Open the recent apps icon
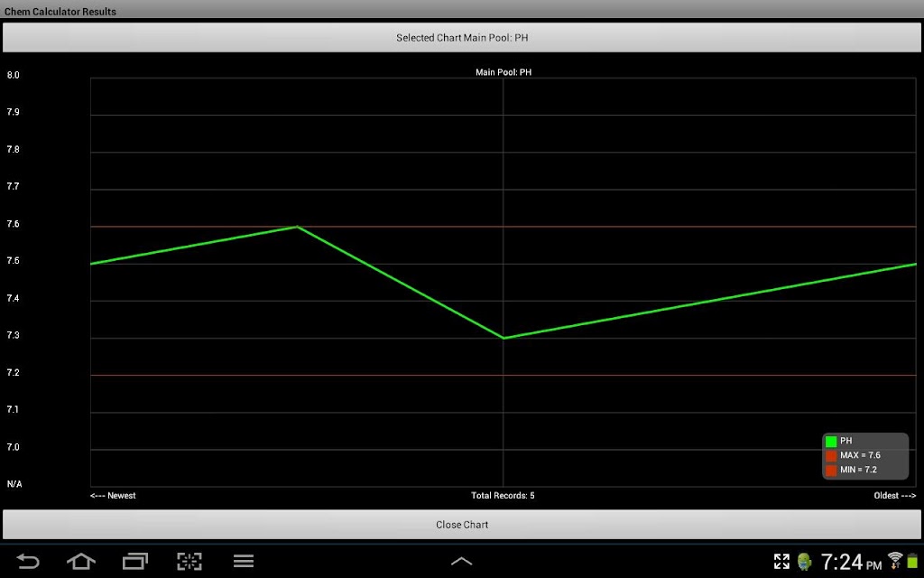Screen dimensions: 924x578 tap(135, 561)
